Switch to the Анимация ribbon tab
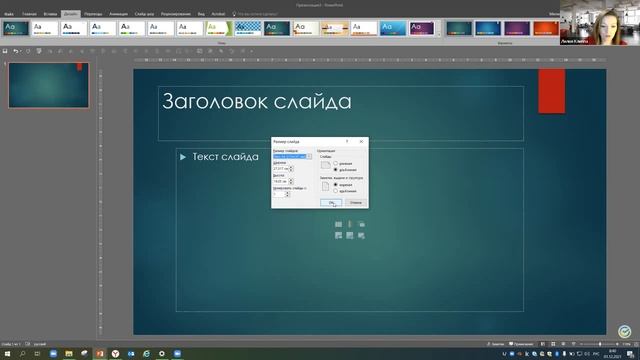This screenshot has width=640, height=360. (x=118, y=14)
